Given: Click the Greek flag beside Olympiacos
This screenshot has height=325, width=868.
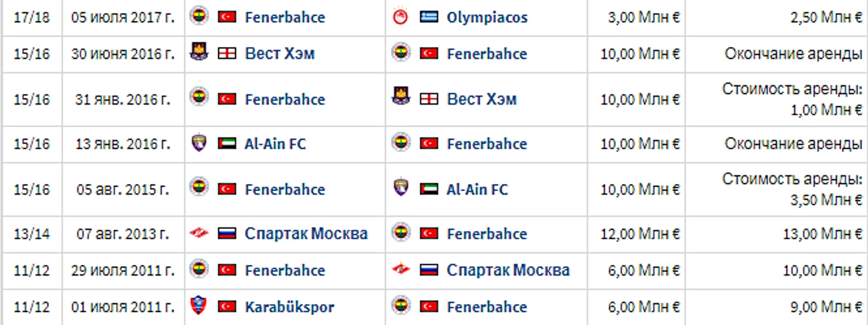Looking at the screenshot, I should click(x=429, y=17).
